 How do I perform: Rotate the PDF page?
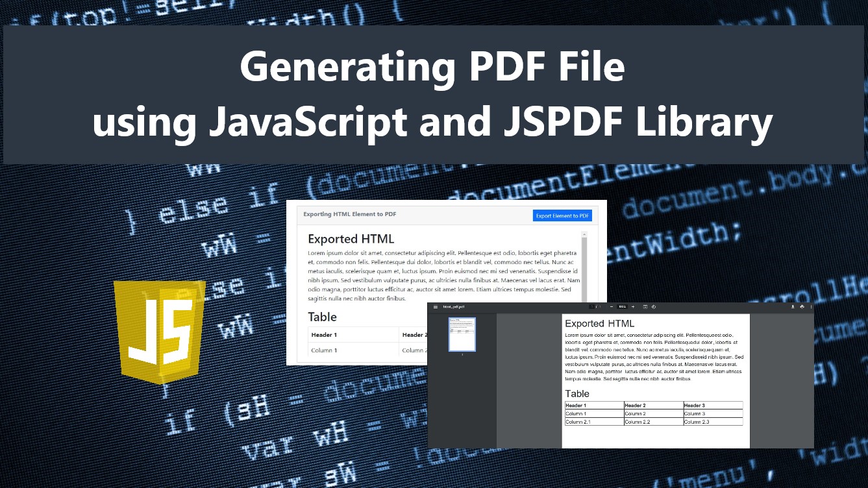[x=654, y=306]
